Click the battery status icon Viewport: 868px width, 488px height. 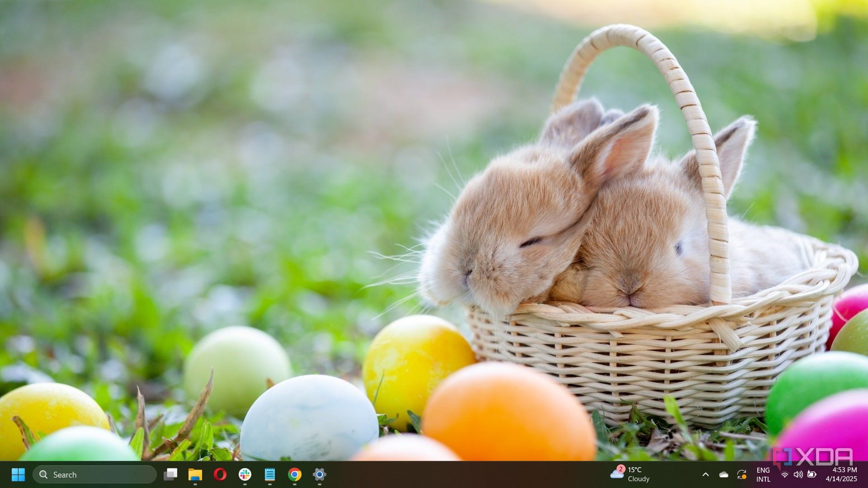point(812,474)
